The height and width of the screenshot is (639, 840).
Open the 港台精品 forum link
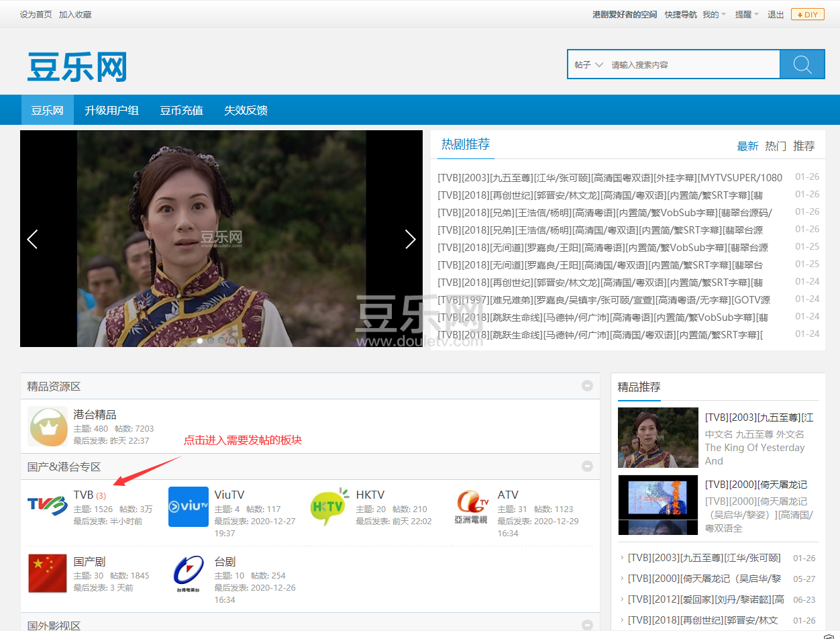click(95, 414)
